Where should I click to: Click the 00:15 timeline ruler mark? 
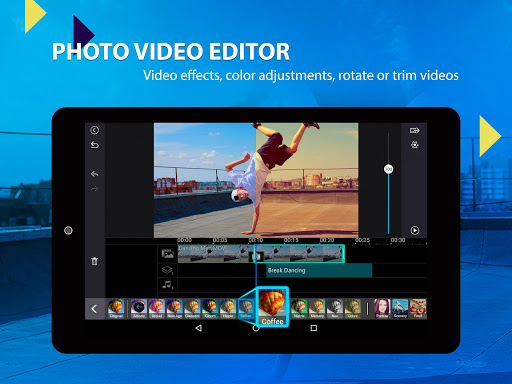[x=291, y=240]
